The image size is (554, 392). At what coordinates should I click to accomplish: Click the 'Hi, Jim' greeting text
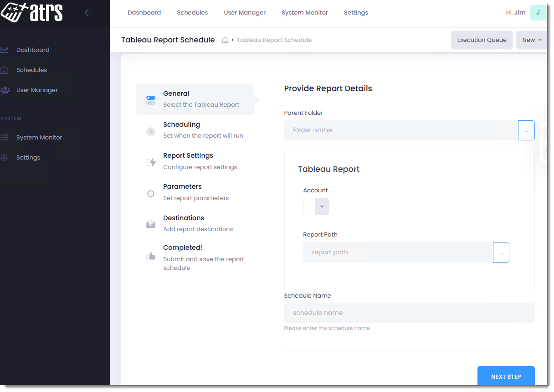pos(516,13)
